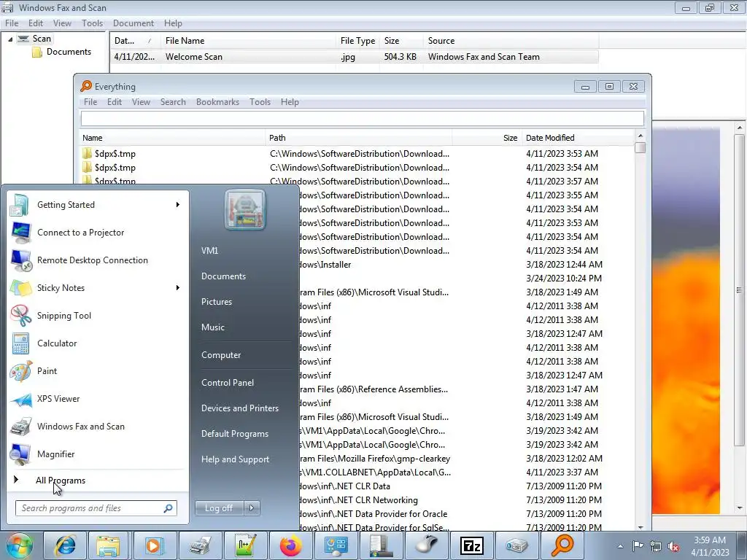The height and width of the screenshot is (560, 747).
Task: Open the File menu in Everything
Action: [90, 102]
